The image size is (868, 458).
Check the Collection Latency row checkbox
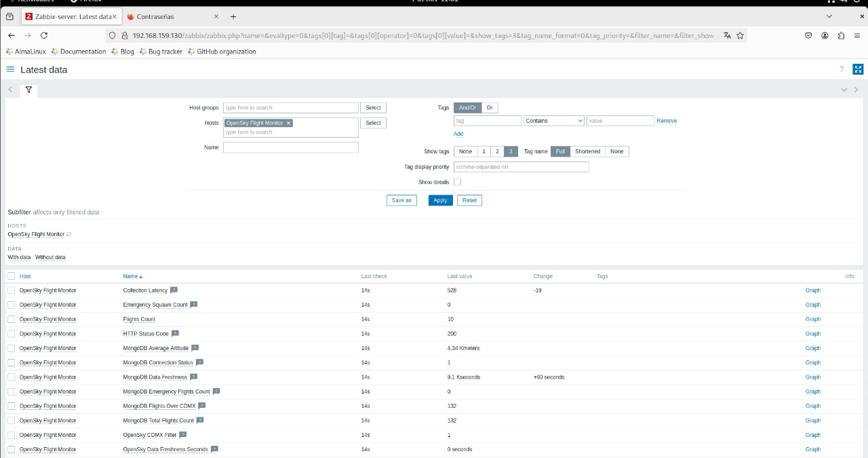(11, 290)
